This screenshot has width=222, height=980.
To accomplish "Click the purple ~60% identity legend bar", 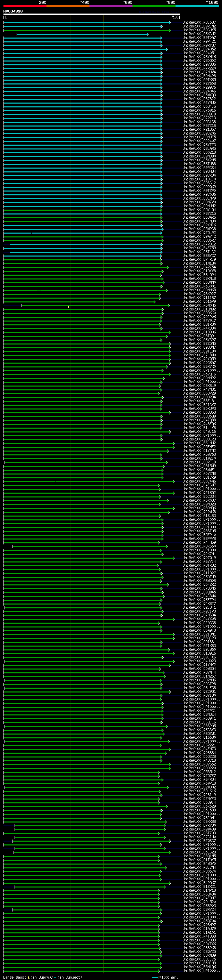I will pos(111,6).
